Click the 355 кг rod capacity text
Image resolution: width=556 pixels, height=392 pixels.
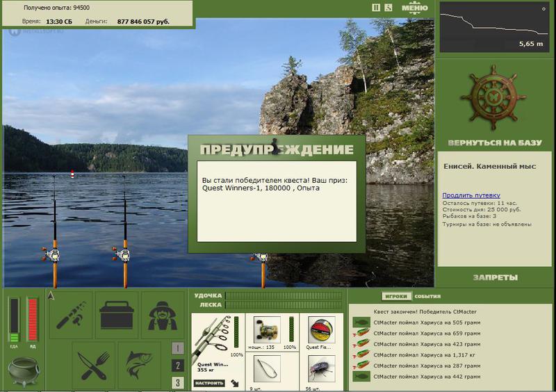[204, 370]
